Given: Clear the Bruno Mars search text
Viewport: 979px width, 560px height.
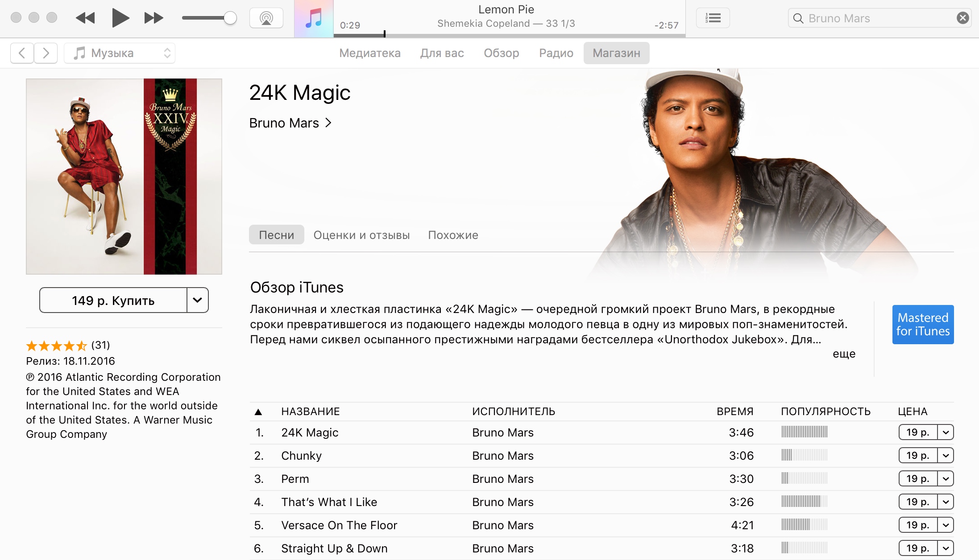Looking at the screenshot, I should [962, 18].
